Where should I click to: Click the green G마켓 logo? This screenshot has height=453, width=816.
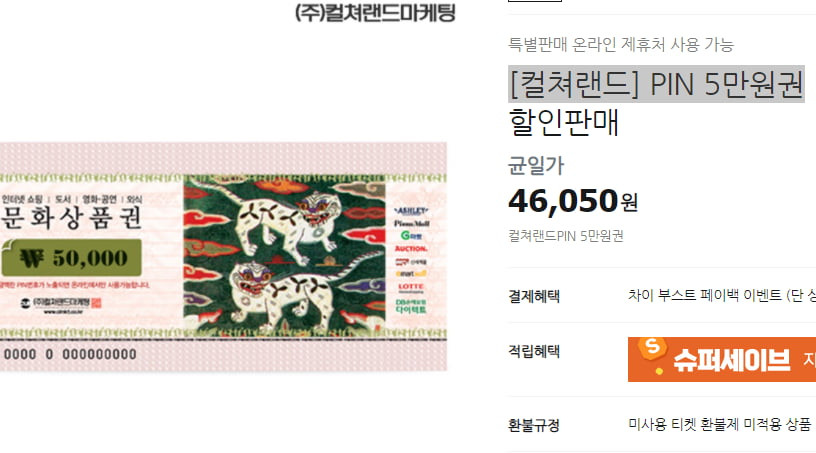[x=411, y=236]
